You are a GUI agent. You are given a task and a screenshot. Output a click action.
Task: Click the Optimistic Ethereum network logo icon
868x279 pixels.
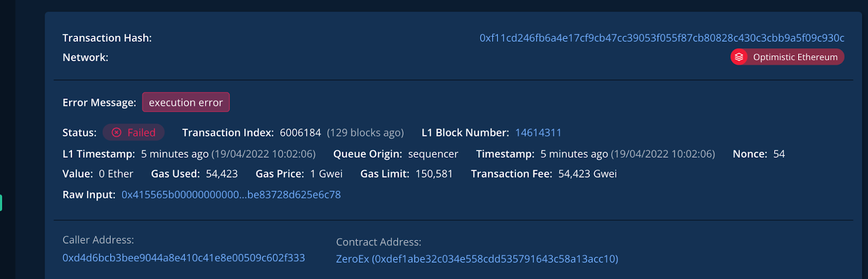point(739,57)
